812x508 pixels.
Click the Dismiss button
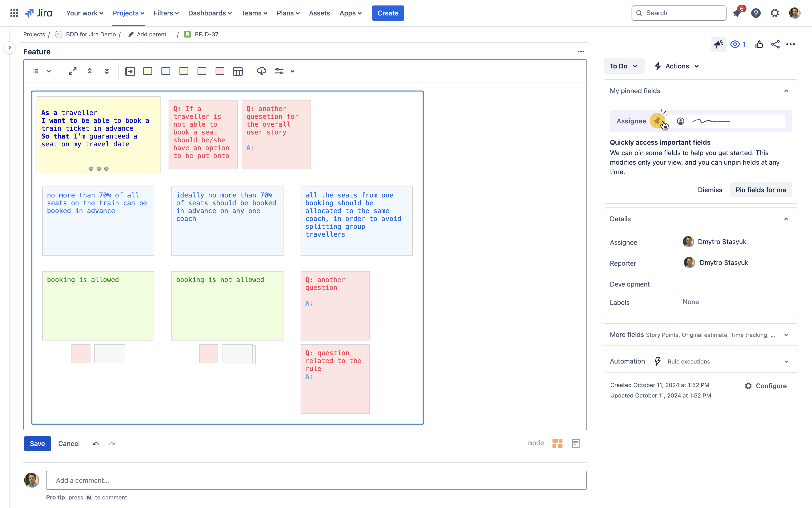(710, 190)
